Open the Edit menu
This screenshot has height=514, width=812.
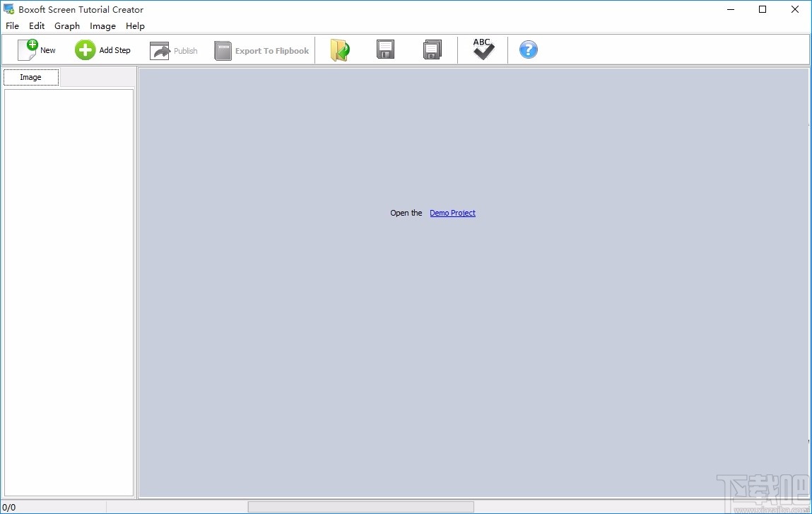tap(36, 25)
